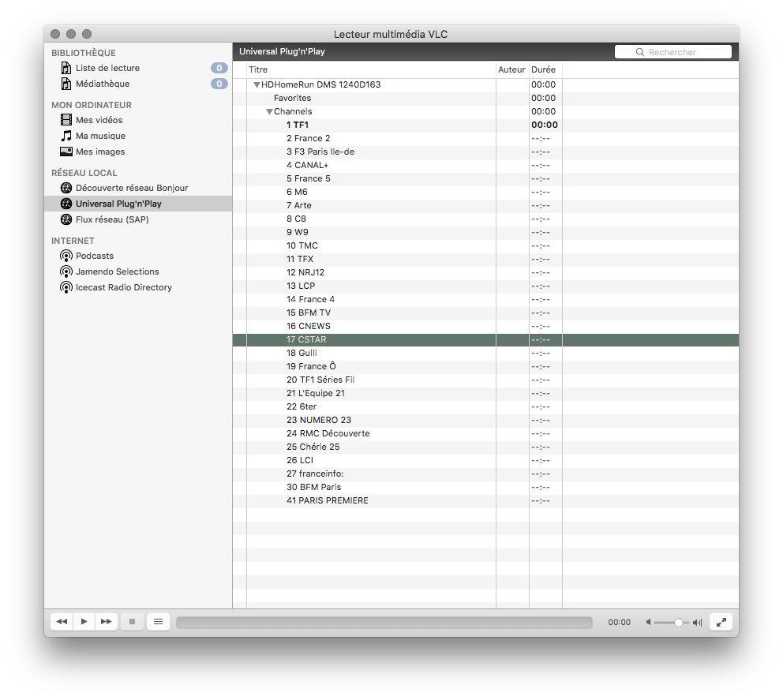This screenshot has height=700, width=783.
Task: Select channel 23 NUMERO 23
Action: (485, 421)
